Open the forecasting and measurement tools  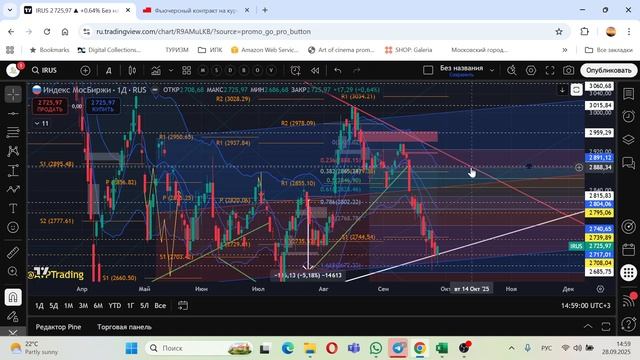coord(13,170)
